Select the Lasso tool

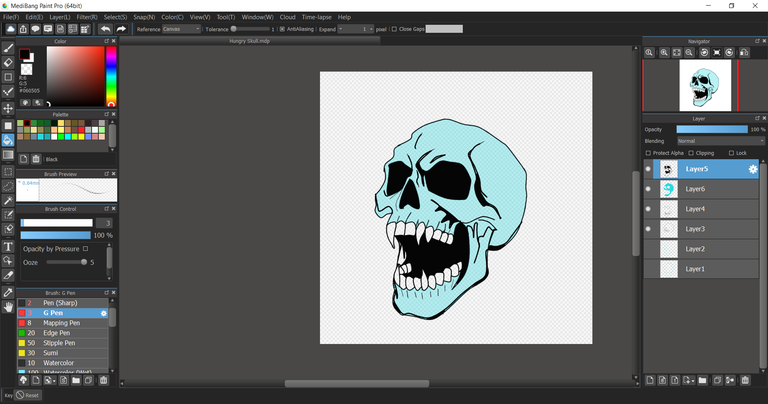(x=8, y=186)
